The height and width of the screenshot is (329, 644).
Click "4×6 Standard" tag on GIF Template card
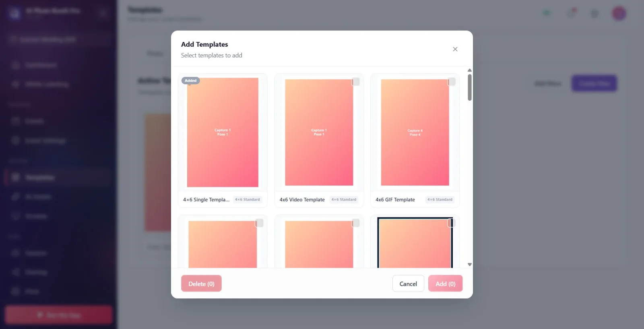(x=440, y=200)
